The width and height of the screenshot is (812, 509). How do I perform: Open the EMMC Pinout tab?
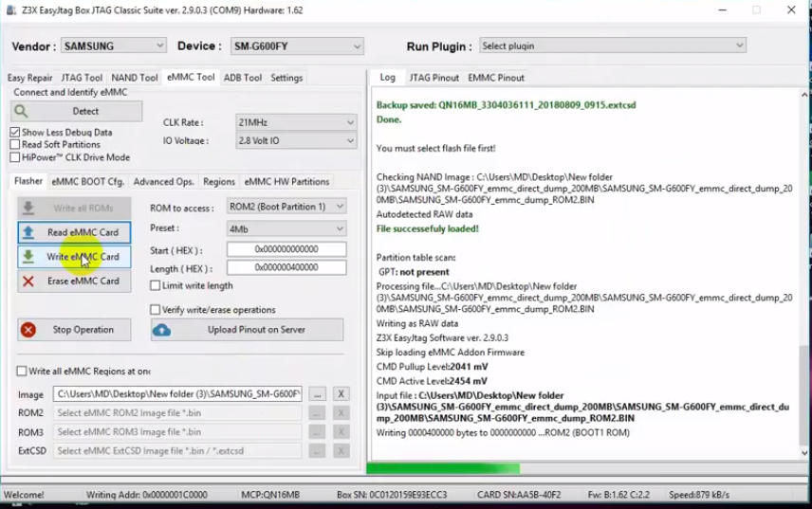pos(496,78)
